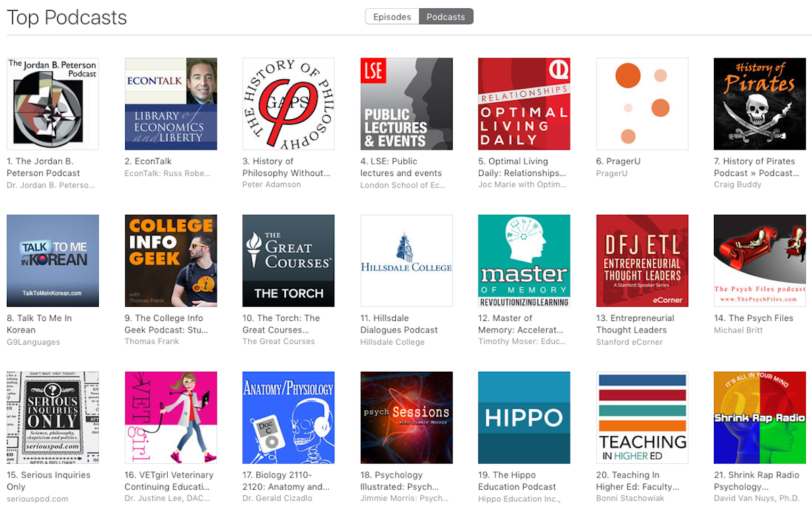Click author 'Joc Marie with Optim...'

[522, 185]
